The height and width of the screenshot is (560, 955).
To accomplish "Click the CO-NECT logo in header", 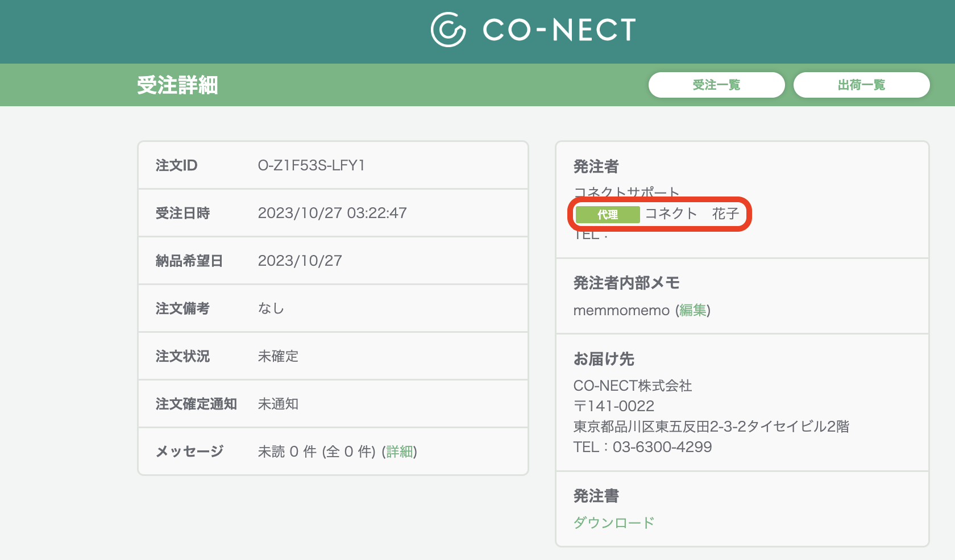I will point(533,30).
